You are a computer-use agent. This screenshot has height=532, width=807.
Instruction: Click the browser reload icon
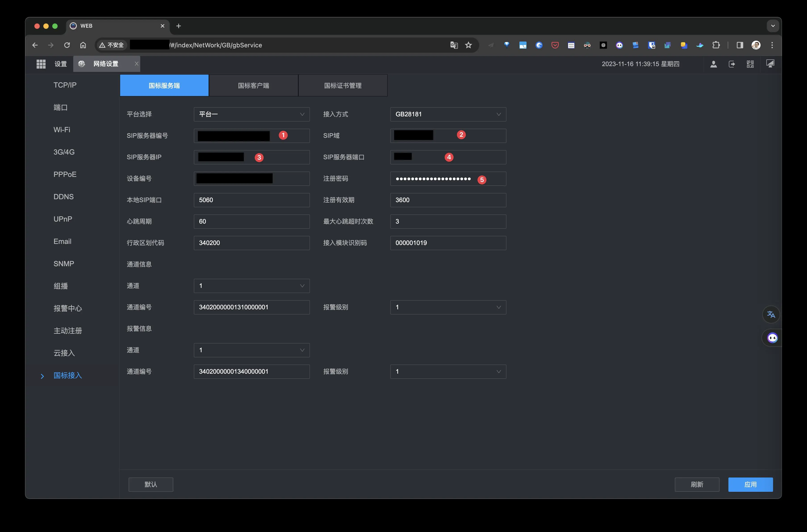pyautogui.click(x=67, y=45)
